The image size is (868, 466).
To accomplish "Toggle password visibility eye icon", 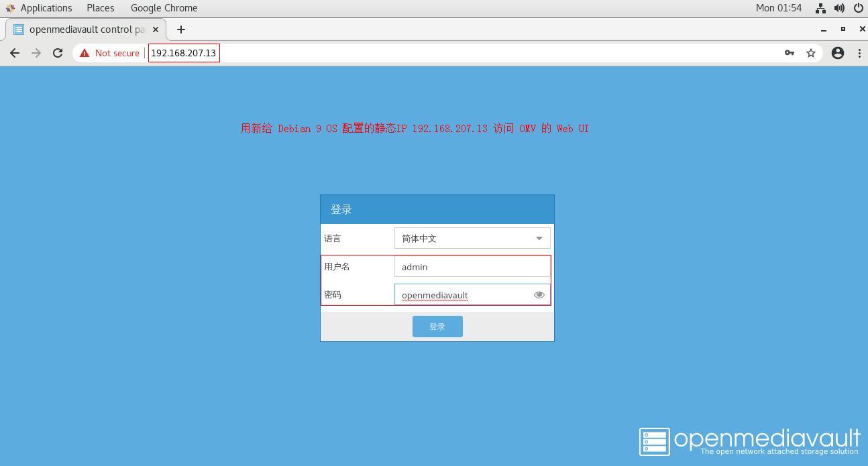I will [x=539, y=295].
